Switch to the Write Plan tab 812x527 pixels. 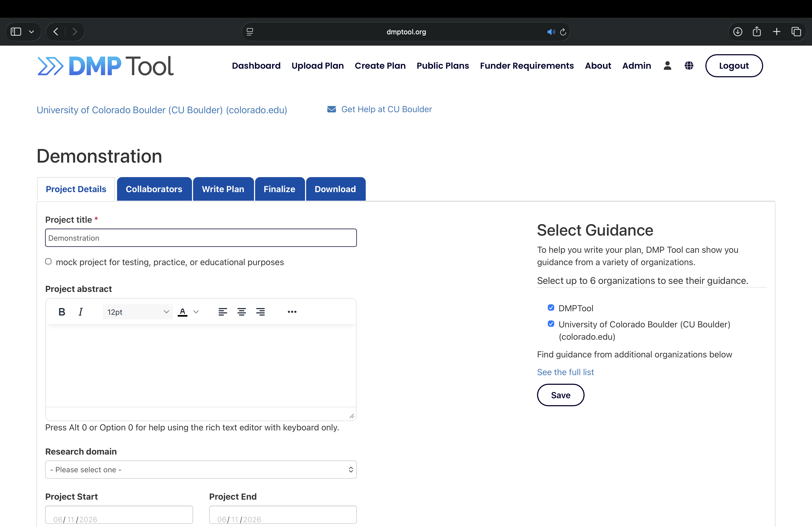coord(223,189)
